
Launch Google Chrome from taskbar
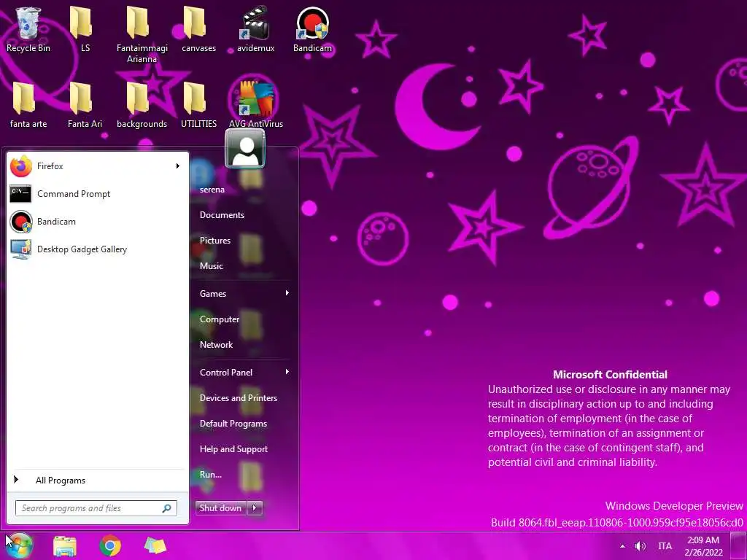[110, 546]
